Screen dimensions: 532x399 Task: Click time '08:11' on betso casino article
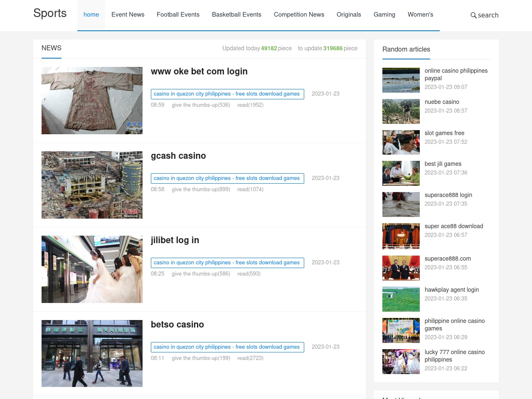158,358
